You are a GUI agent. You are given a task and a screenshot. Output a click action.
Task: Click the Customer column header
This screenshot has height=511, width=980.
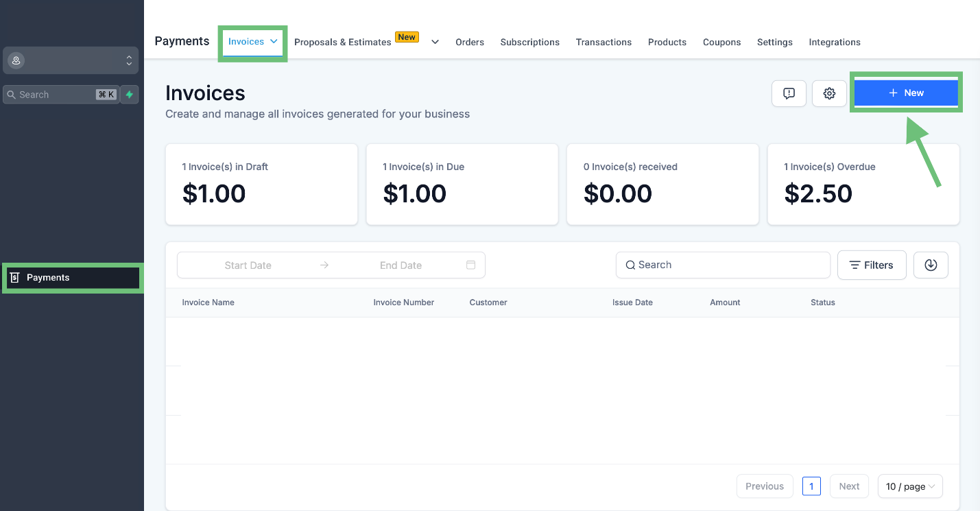coord(488,302)
